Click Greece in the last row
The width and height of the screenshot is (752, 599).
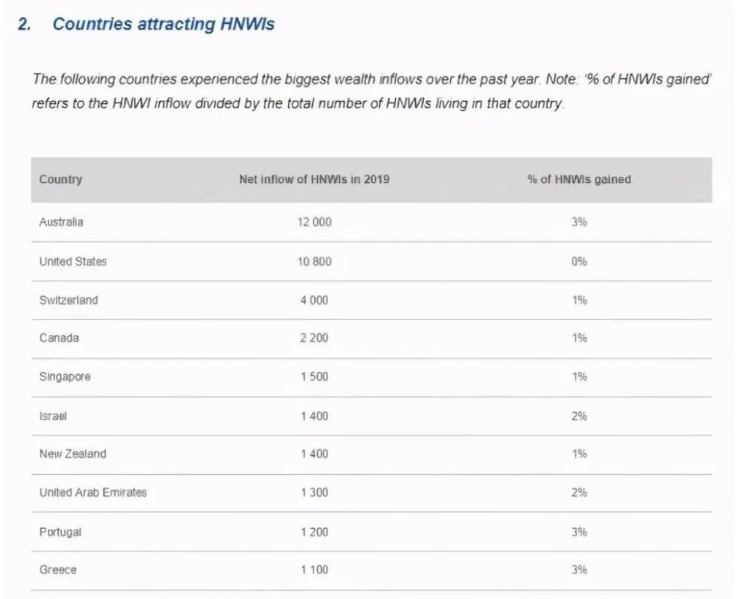[x=58, y=570]
